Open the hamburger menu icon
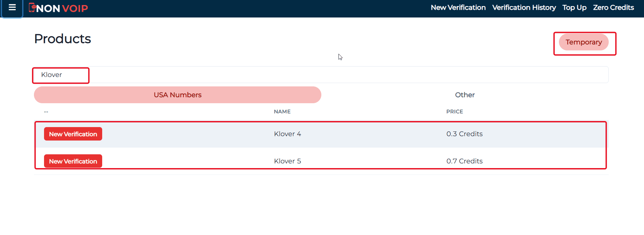This screenshot has height=235, width=644. [12, 8]
